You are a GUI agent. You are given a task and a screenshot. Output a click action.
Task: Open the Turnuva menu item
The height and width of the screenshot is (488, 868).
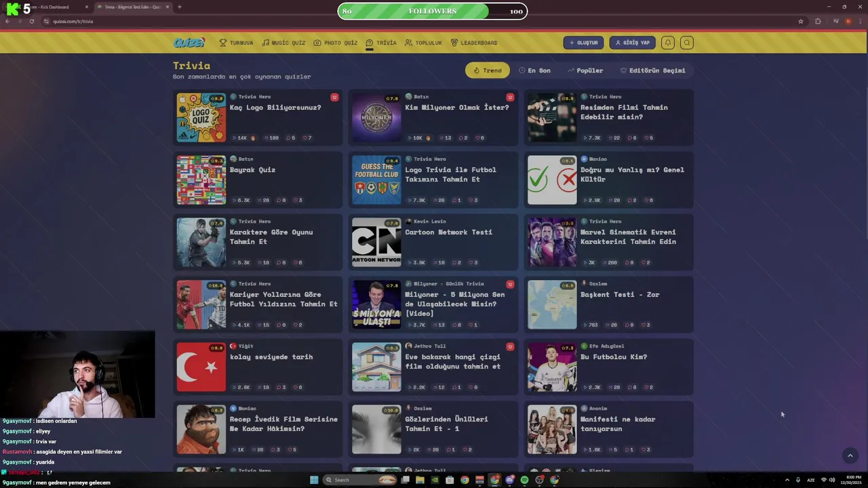[x=236, y=43]
